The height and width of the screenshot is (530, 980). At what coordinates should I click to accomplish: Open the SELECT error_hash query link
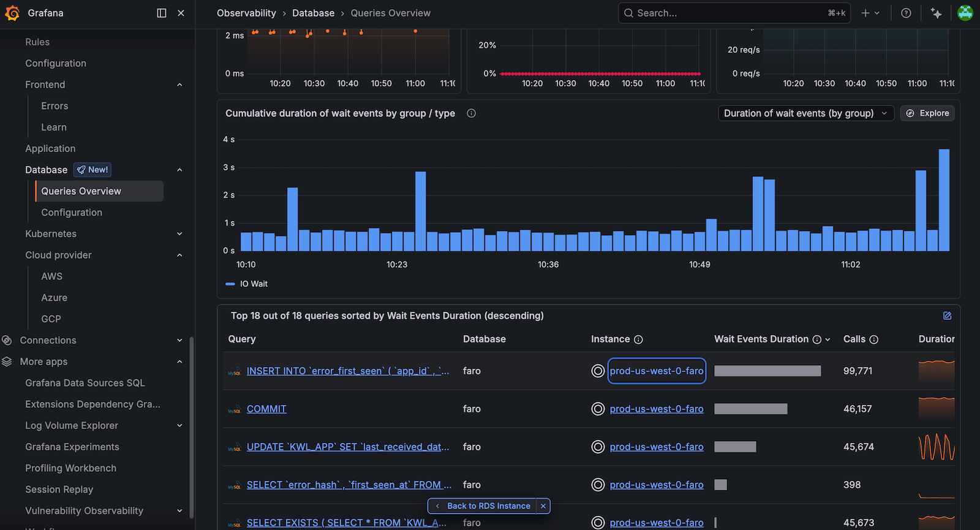[x=349, y=485]
